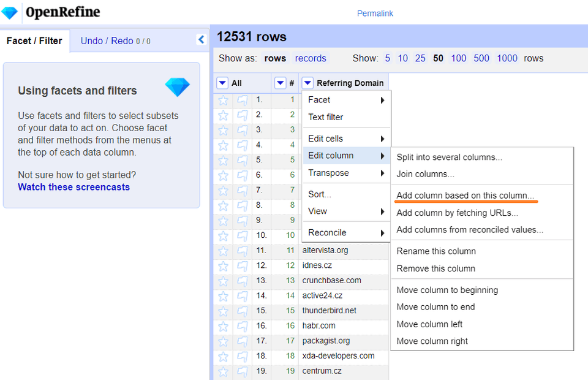The width and height of the screenshot is (588, 380).
Task: Star row 13 crunchbase.com
Action: pos(224,281)
